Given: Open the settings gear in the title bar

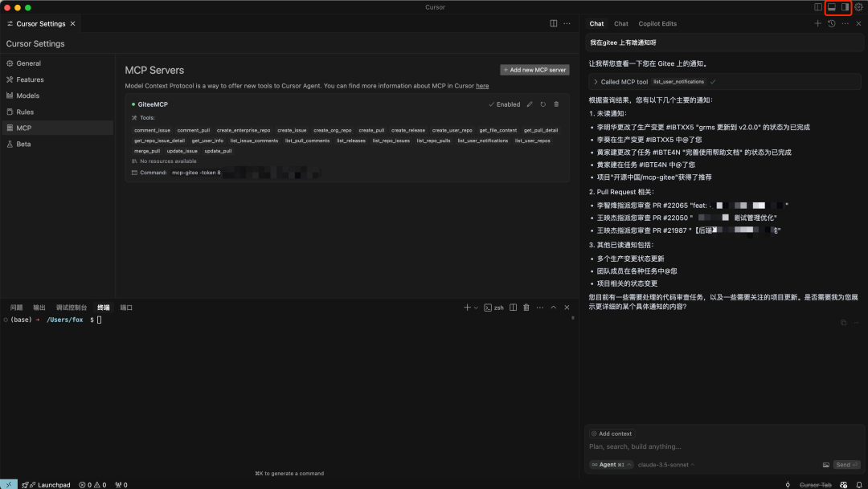Looking at the screenshot, I should [858, 7].
